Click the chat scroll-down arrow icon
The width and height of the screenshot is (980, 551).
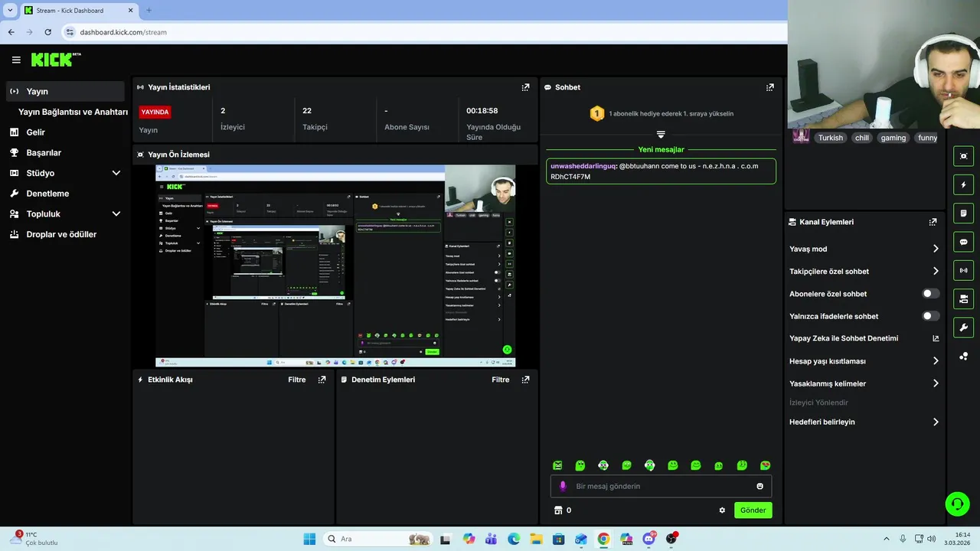click(x=661, y=134)
